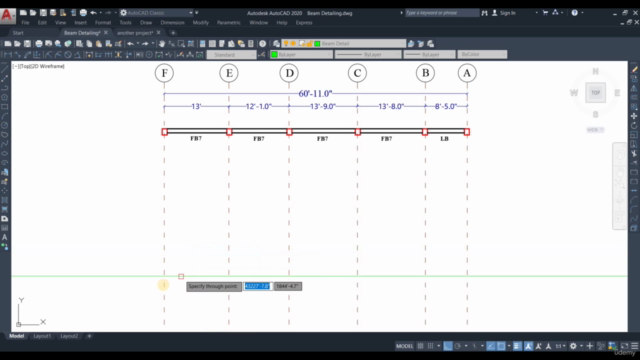Click the Diameter dimension tool icon
The height and width of the screenshot is (360, 640).
pyautogui.click(x=68, y=55)
